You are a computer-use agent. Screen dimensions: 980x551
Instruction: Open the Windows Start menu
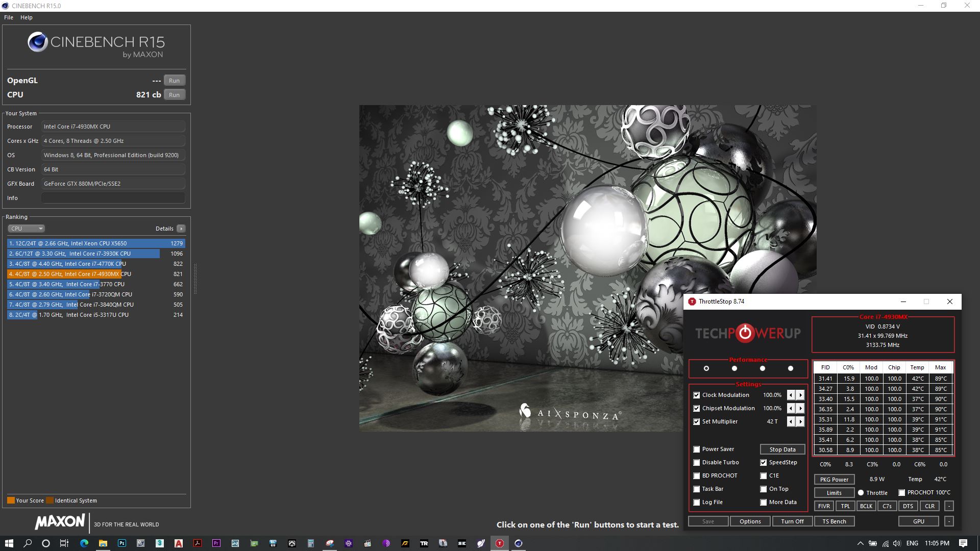[x=9, y=543]
